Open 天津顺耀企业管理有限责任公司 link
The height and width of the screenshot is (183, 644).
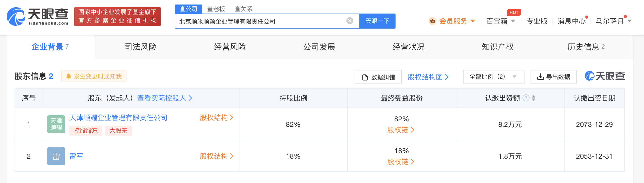118,118
